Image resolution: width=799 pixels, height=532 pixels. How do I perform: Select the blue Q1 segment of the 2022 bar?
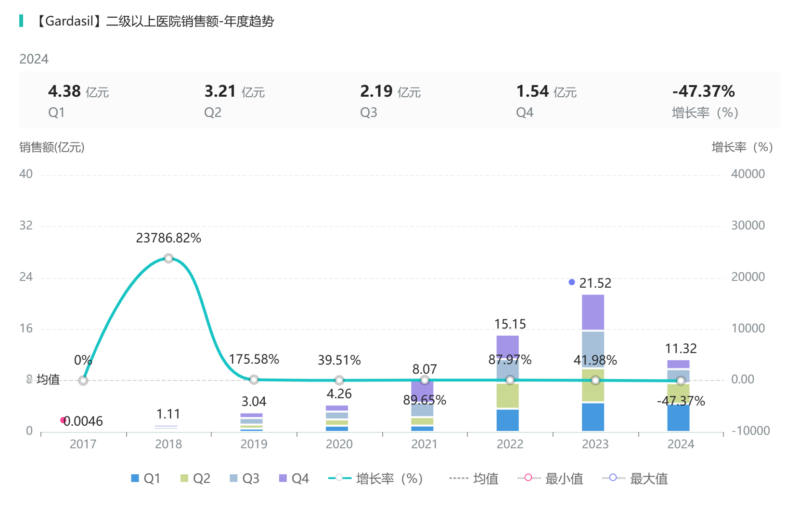[x=508, y=420]
